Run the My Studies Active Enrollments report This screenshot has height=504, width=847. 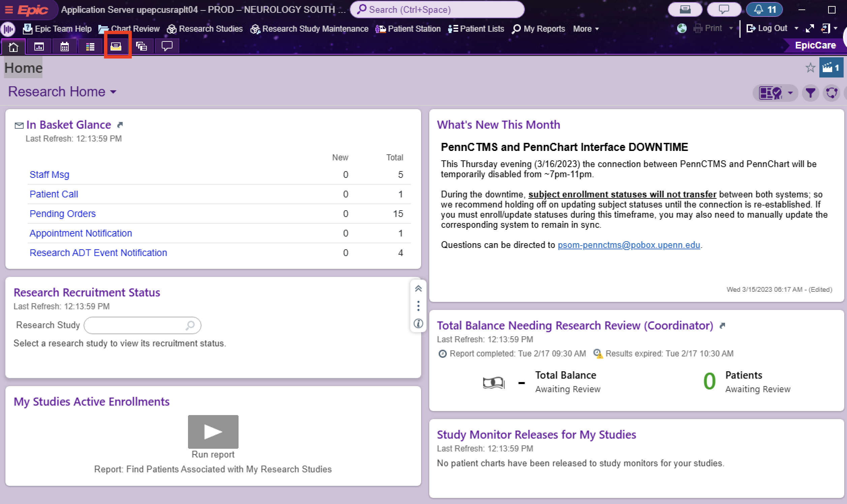213,432
